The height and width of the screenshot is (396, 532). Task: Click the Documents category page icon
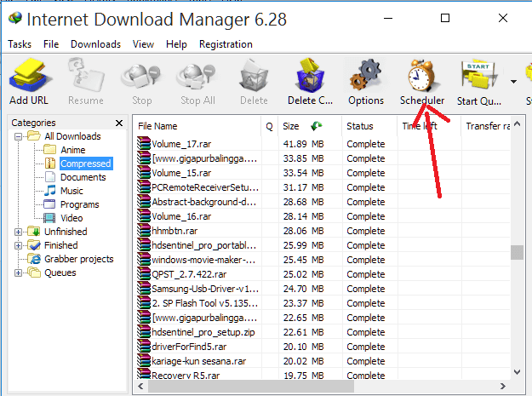pos(50,177)
